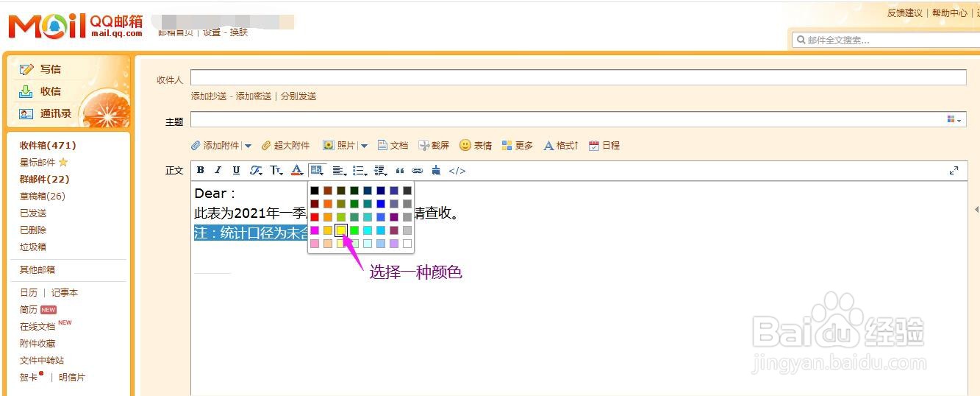Pick the white swatch in the palette
Image resolution: width=980 pixels, height=396 pixels.
[407, 244]
